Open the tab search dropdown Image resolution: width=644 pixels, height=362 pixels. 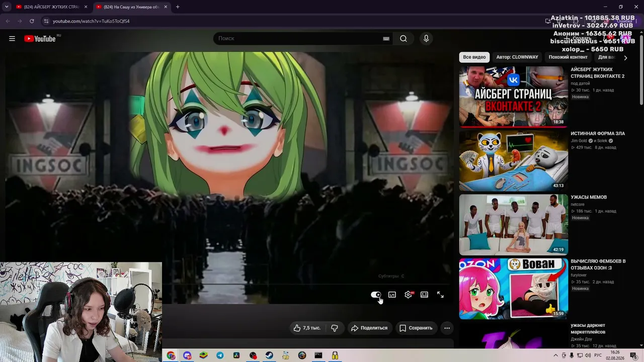[x=7, y=7]
